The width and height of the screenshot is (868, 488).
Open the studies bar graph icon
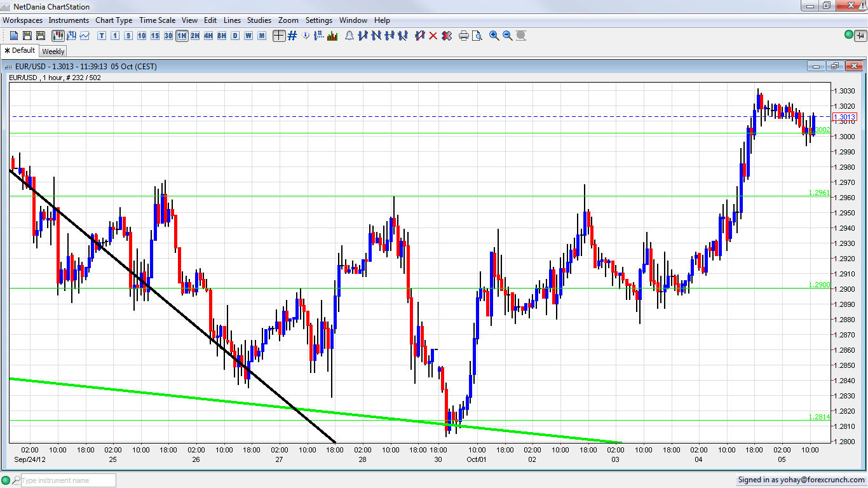332,36
